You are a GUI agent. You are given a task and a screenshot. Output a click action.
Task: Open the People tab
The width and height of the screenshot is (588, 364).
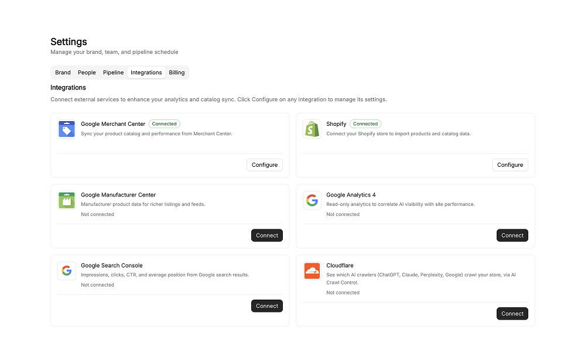pos(87,73)
